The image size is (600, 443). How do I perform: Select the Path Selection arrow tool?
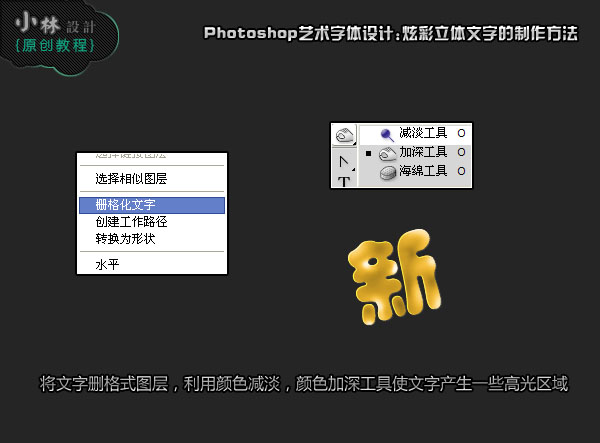pos(343,160)
